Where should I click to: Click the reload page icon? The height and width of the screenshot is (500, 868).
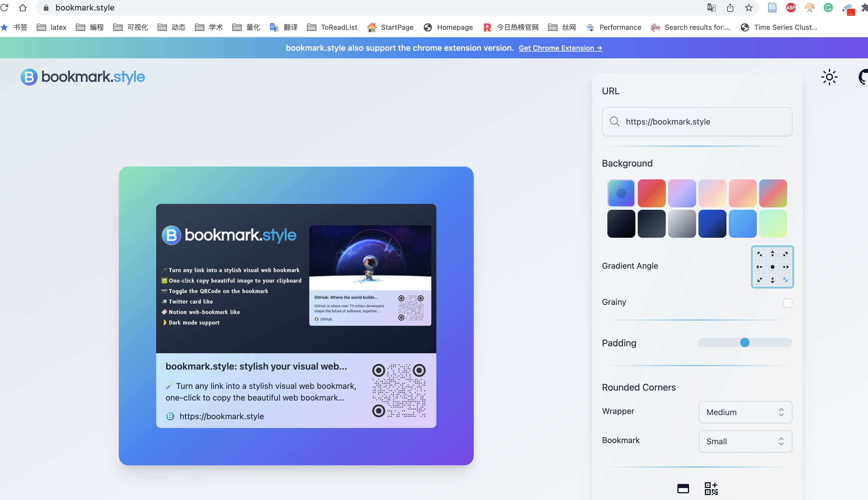click(x=4, y=8)
